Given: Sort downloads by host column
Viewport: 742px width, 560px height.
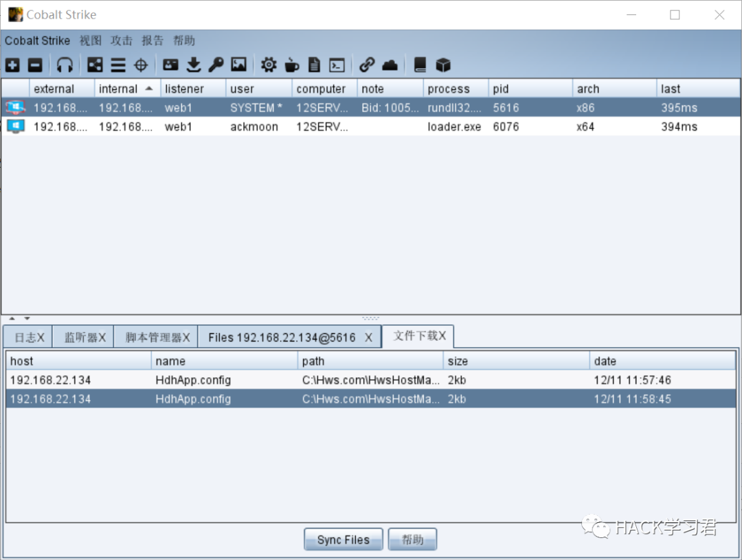Looking at the screenshot, I should [x=78, y=361].
